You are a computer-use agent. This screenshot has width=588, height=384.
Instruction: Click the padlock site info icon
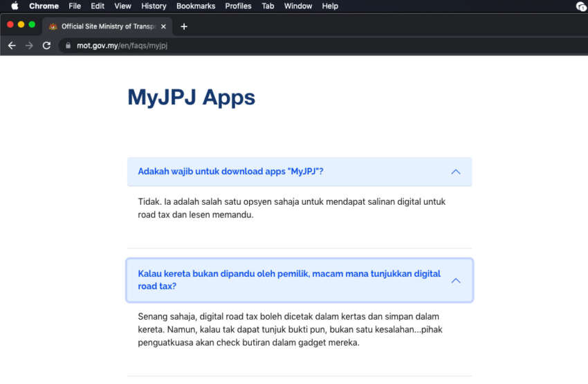pyautogui.click(x=68, y=46)
